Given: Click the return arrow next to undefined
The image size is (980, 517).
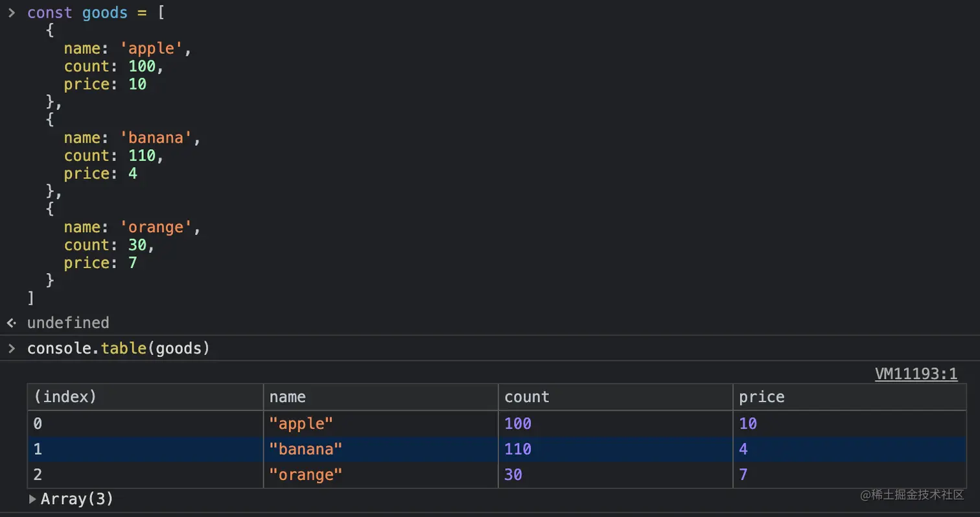Looking at the screenshot, I should (x=10, y=322).
